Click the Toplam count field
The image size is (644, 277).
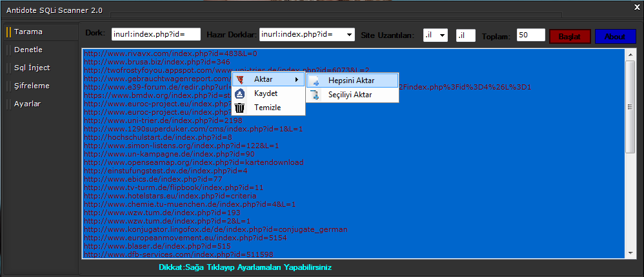point(530,35)
